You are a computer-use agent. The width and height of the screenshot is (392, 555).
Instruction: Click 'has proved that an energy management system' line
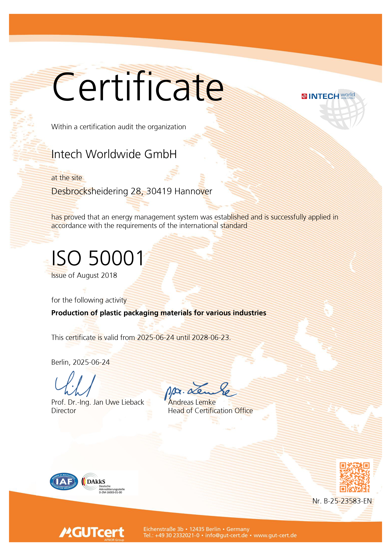click(x=195, y=217)
